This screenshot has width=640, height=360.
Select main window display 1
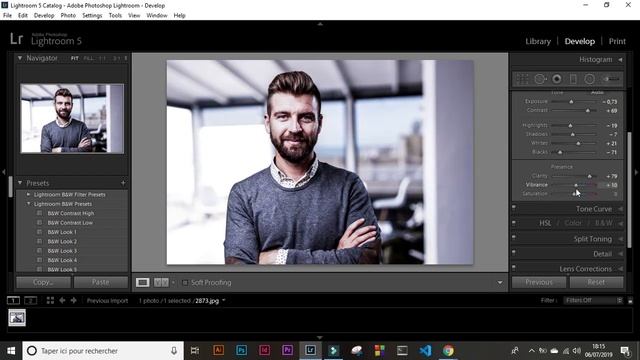[x=13, y=301]
